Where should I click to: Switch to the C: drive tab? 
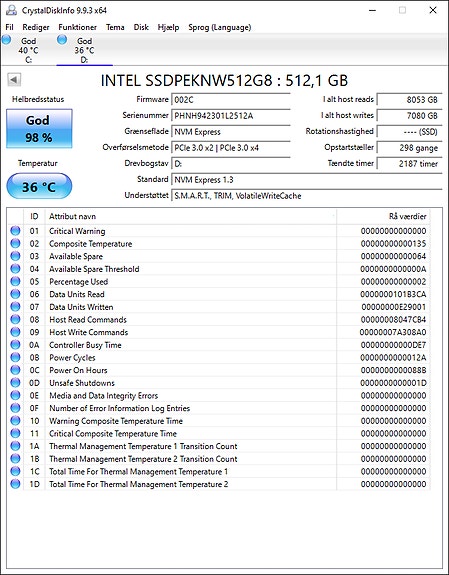point(28,50)
